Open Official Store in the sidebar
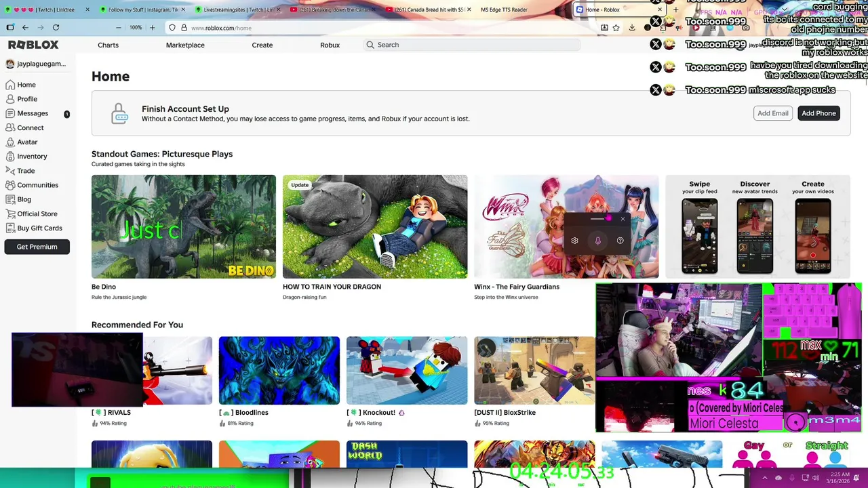868x488 pixels. click(x=31, y=213)
